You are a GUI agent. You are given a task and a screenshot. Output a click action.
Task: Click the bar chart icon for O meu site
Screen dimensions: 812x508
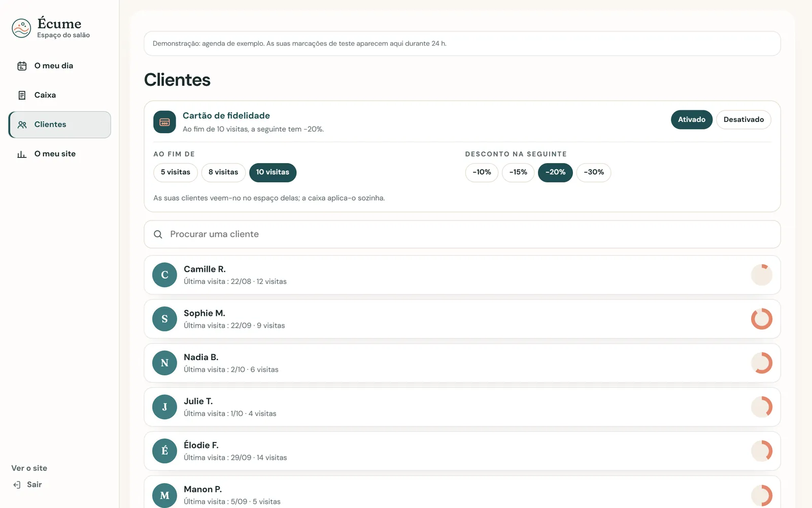click(22, 154)
